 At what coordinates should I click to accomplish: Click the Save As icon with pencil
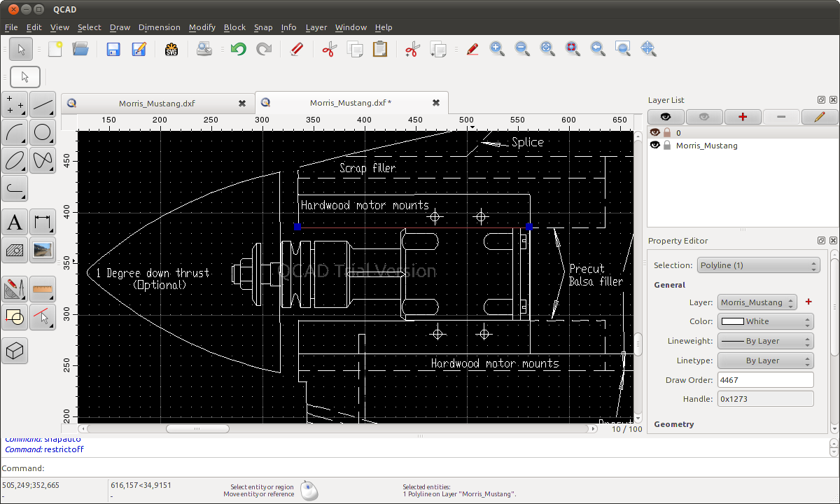pos(139,49)
